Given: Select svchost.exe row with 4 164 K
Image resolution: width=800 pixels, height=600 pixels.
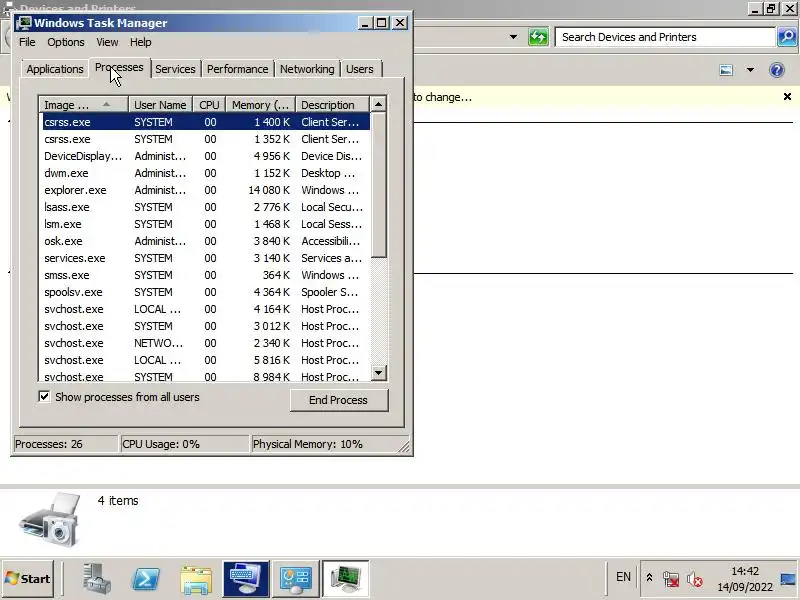Looking at the screenshot, I should (206, 309).
